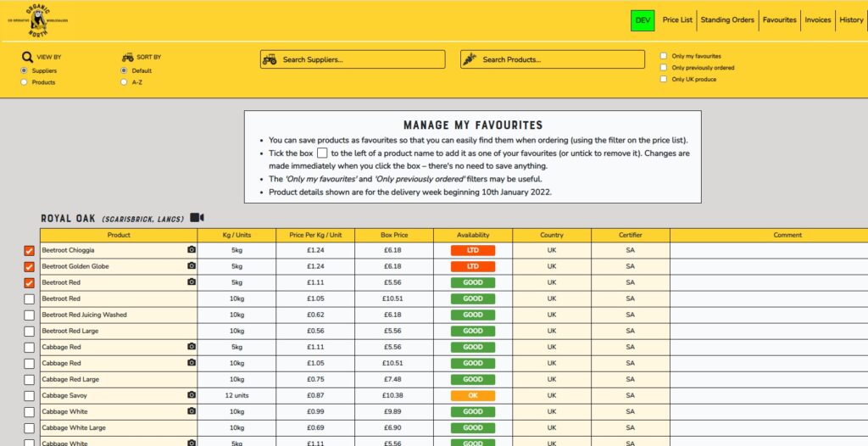Click the Royal Oak supplier heading
Screen dimensions: 868x446
[68, 218]
